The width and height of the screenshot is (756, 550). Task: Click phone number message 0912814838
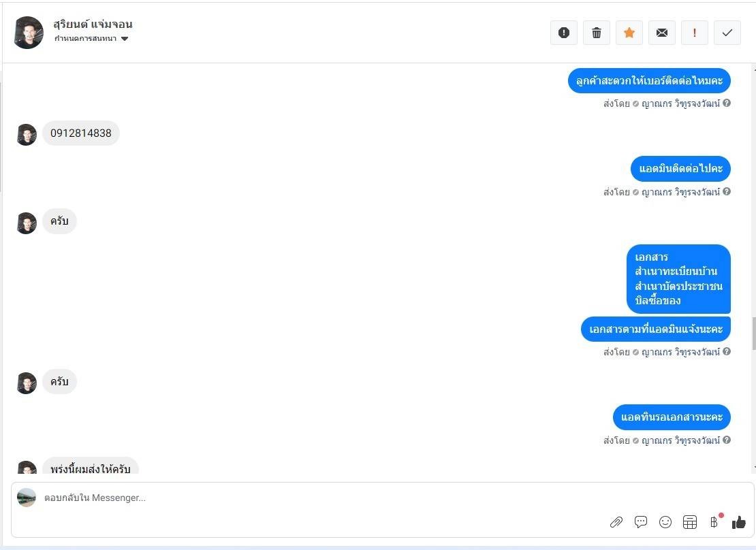[81, 133]
